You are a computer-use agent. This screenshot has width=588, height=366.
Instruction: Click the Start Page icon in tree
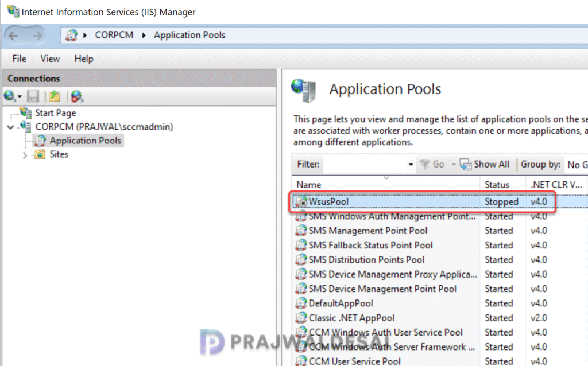pos(26,112)
